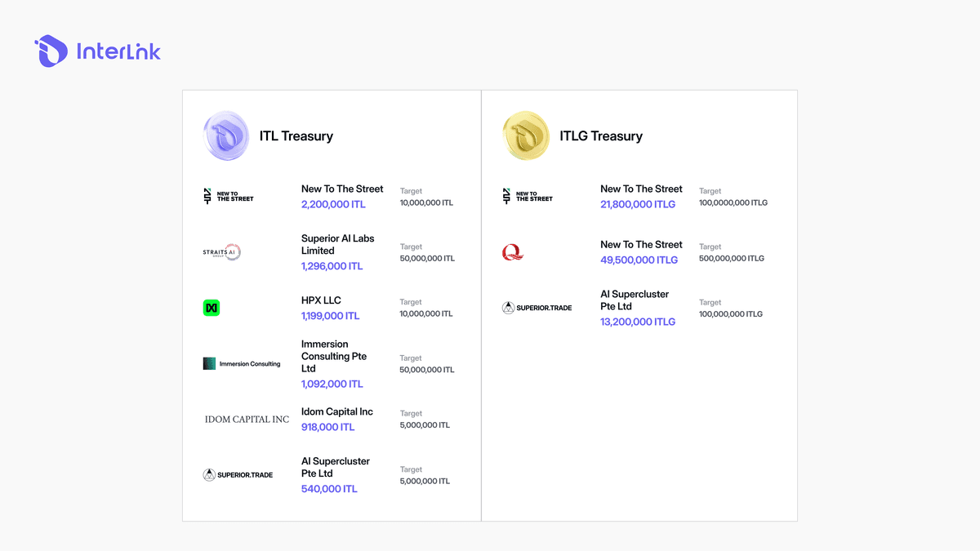
Task: Click the 918,000 ITL amount
Action: pyautogui.click(x=328, y=427)
